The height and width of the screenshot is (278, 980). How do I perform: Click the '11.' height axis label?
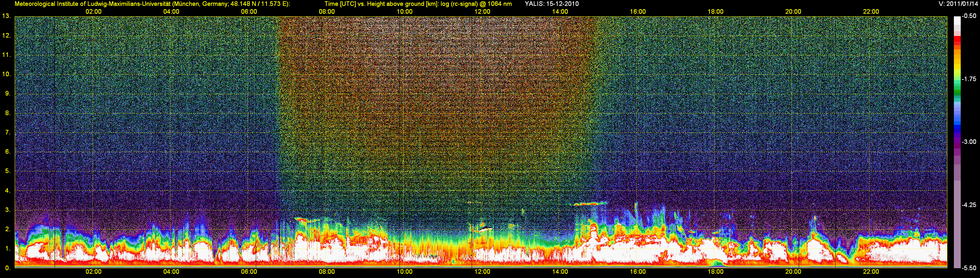7,55
